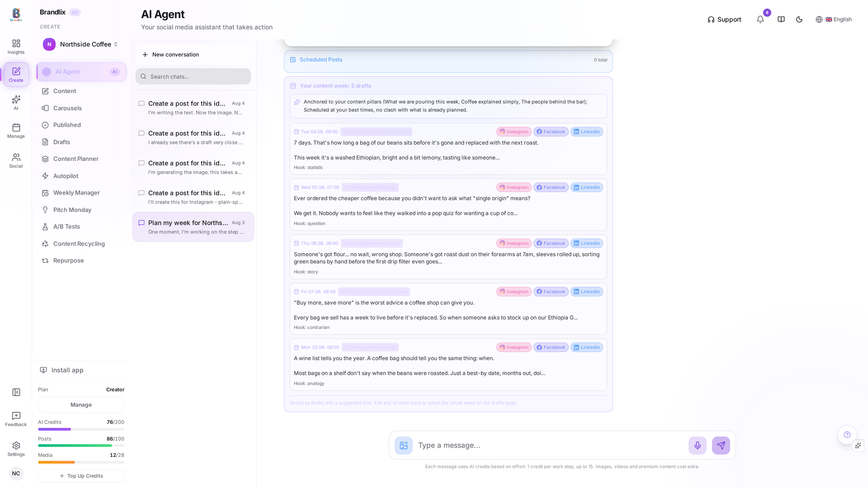Open the documentation book icon
The width and height of the screenshot is (868, 488).
(x=781, y=19)
